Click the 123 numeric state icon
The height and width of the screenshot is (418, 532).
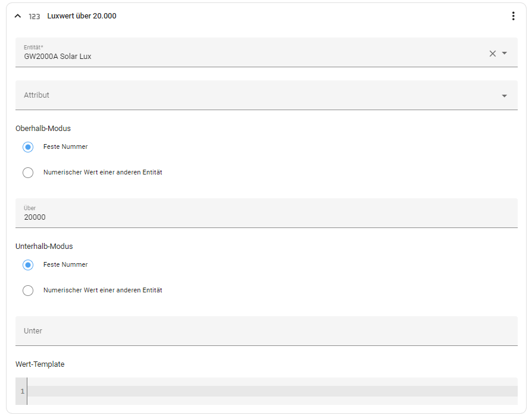tap(35, 17)
